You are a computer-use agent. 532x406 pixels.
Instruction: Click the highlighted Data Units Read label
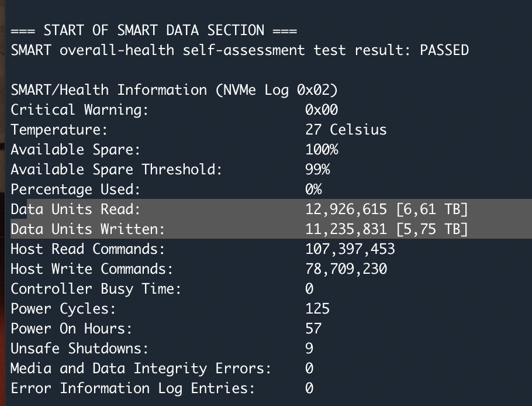(x=75, y=209)
